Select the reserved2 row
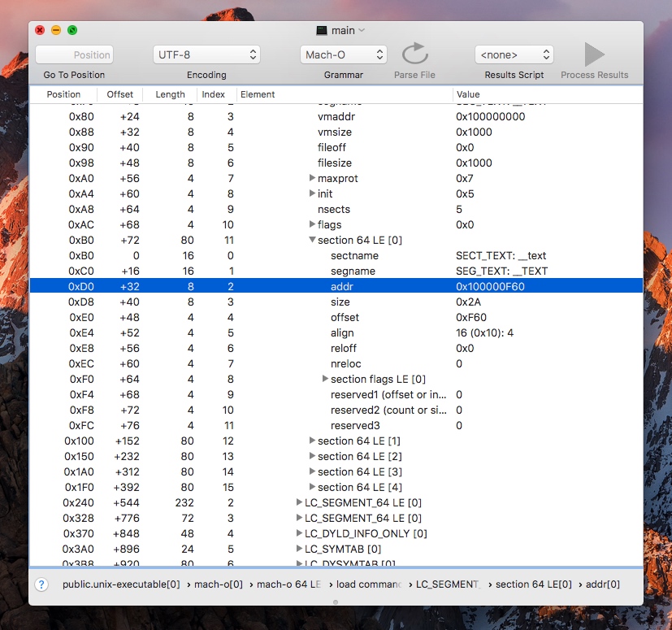672x630 pixels. pos(336,410)
